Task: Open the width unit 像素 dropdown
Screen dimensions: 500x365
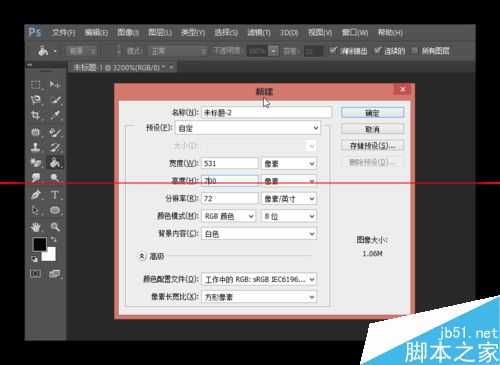Action: (289, 163)
